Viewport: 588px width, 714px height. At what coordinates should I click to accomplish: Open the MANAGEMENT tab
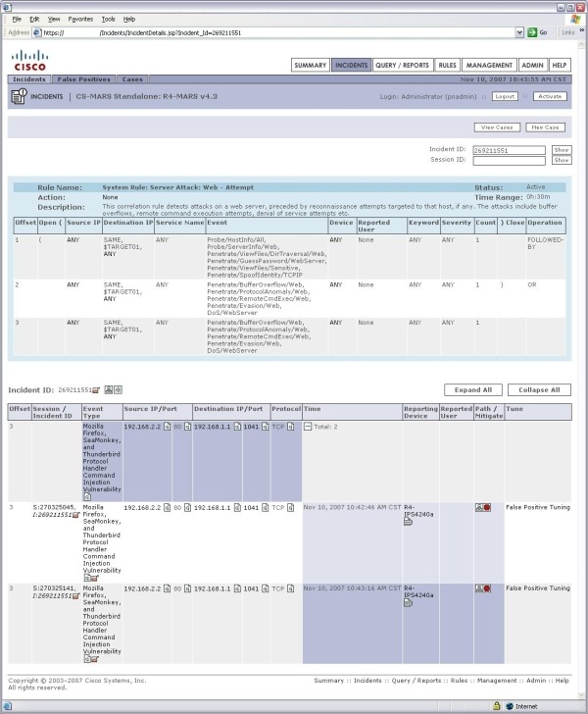(489, 65)
